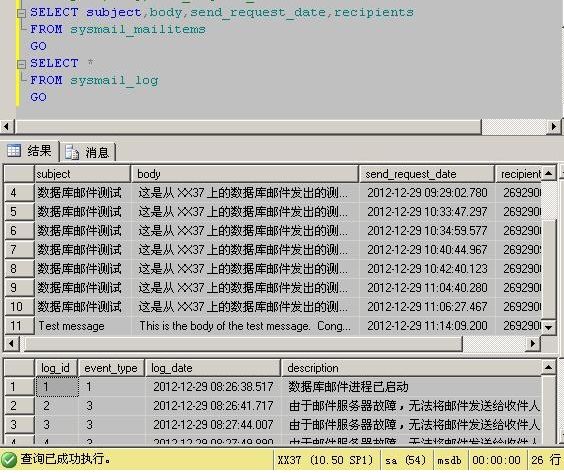
Task: Click status bar server XX37 (10.50 SP1)
Action: 326,460
